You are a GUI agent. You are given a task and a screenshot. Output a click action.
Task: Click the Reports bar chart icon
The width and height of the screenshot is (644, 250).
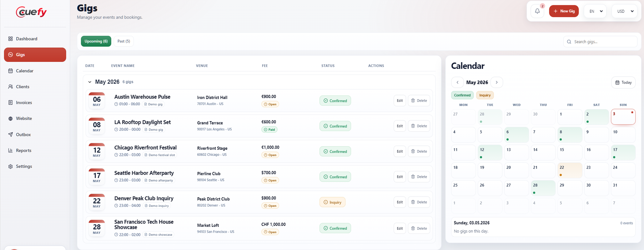coord(11,150)
